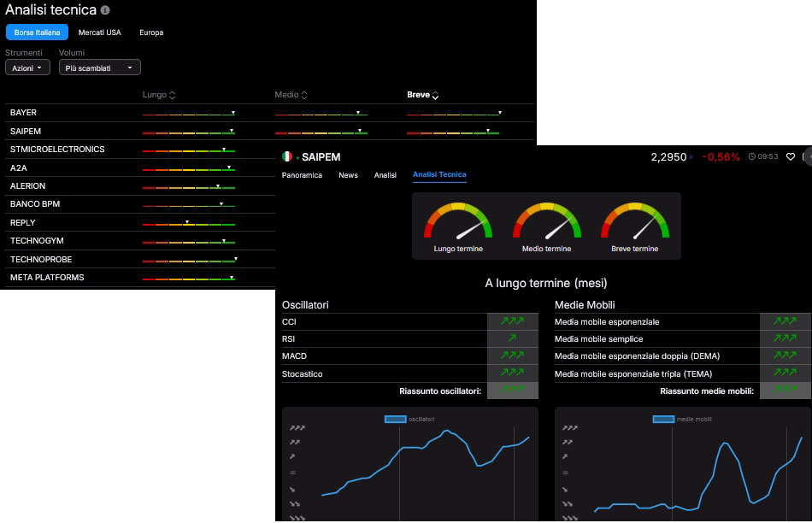Screen dimensions: 812x523
Task: Click arrows for Media mobile semplice
Action: click(x=785, y=338)
